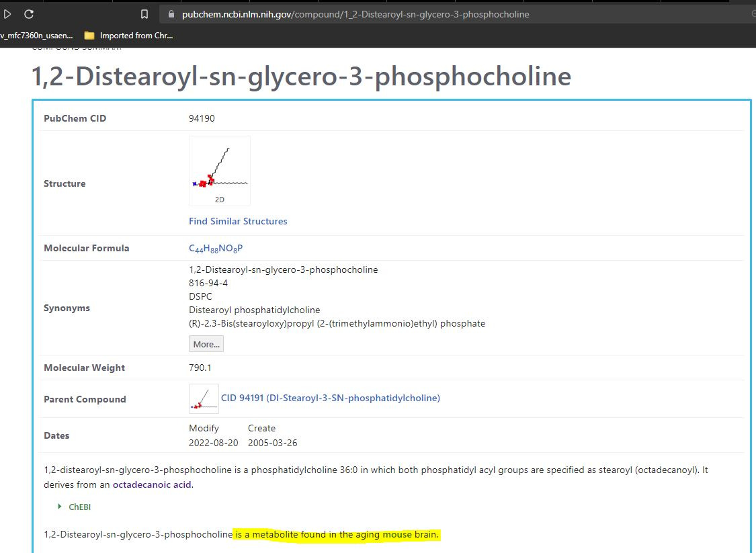Image resolution: width=756 pixels, height=553 pixels.
Task: Click the pubchem URL in the address bar
Action: tap(355, 15)
